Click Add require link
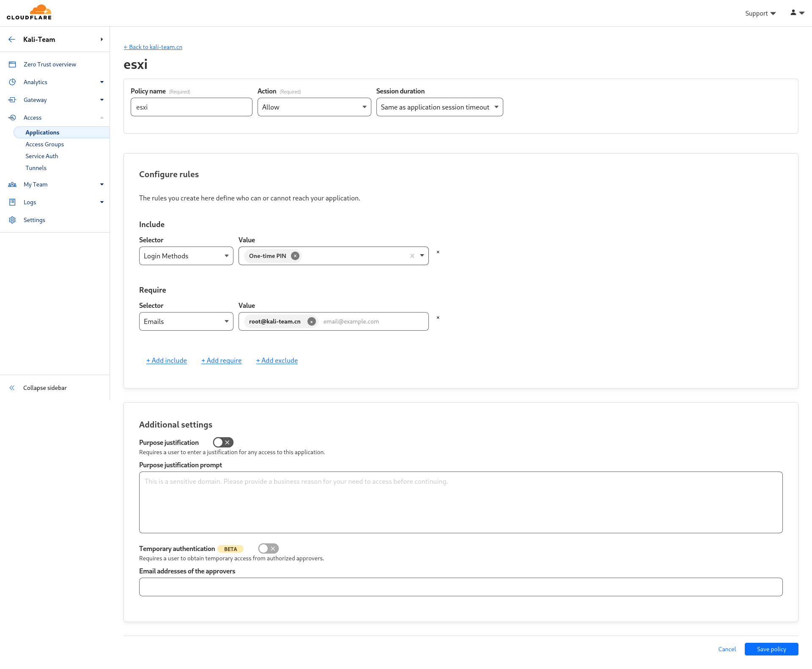Screen dimensions: 812x669 coord(222,360)
